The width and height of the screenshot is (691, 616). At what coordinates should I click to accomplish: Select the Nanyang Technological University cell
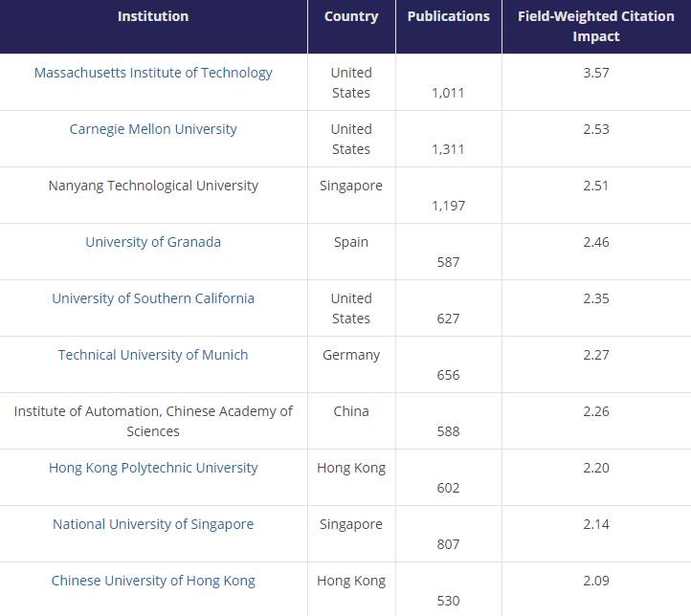coord(153,186)
